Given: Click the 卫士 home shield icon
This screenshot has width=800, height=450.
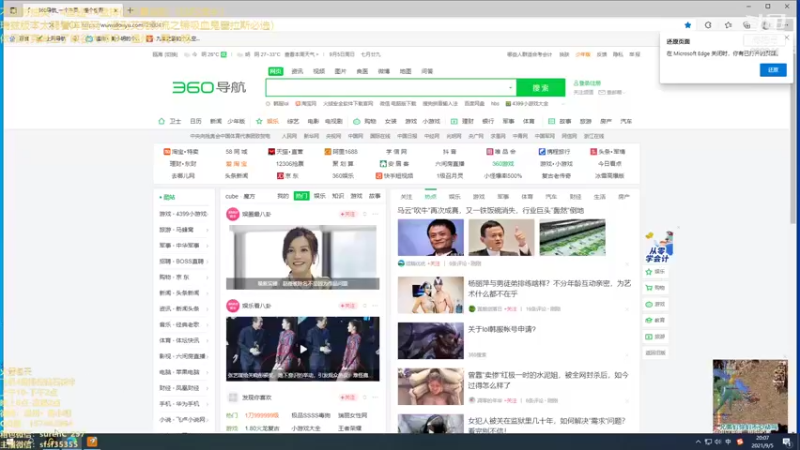Looking at the screenshot, I should tap(162, 121).
